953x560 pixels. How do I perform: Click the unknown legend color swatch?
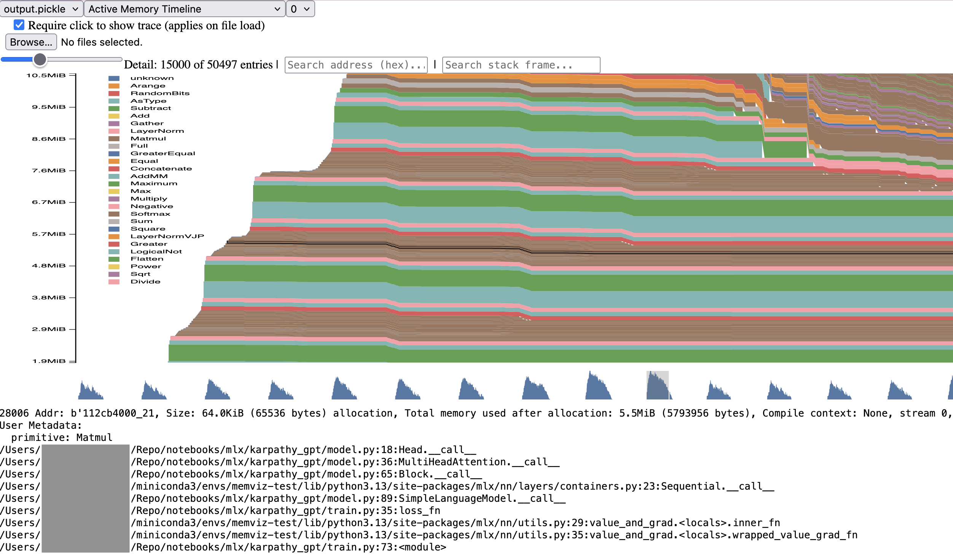pos(114,78)
